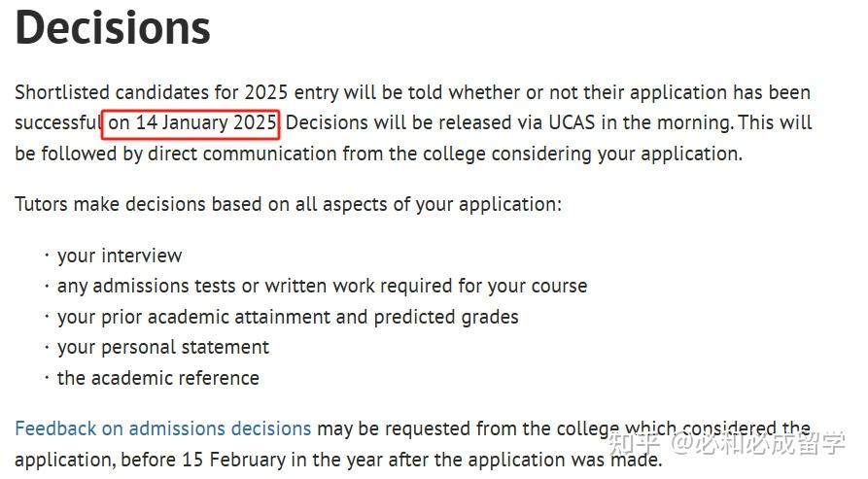Click the Decisions page heading
Image resolution: width=868 pixels, height=479 pixels.
pos(113,28)
